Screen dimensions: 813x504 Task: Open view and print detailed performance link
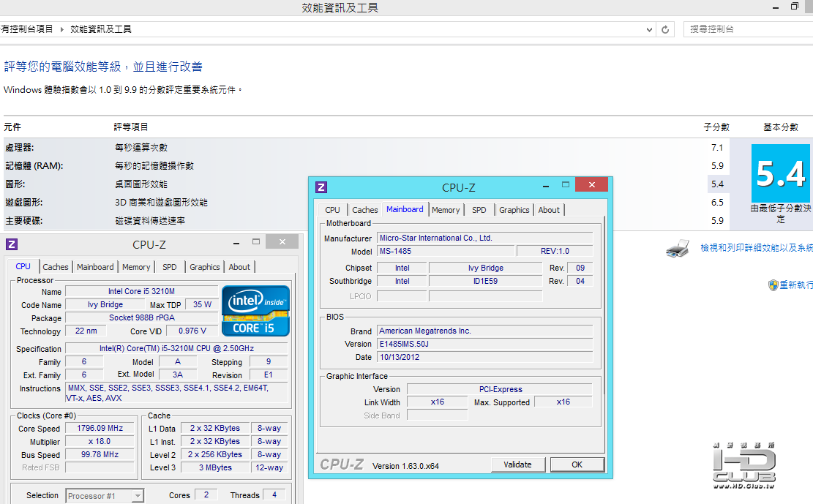tap(757, 248)
